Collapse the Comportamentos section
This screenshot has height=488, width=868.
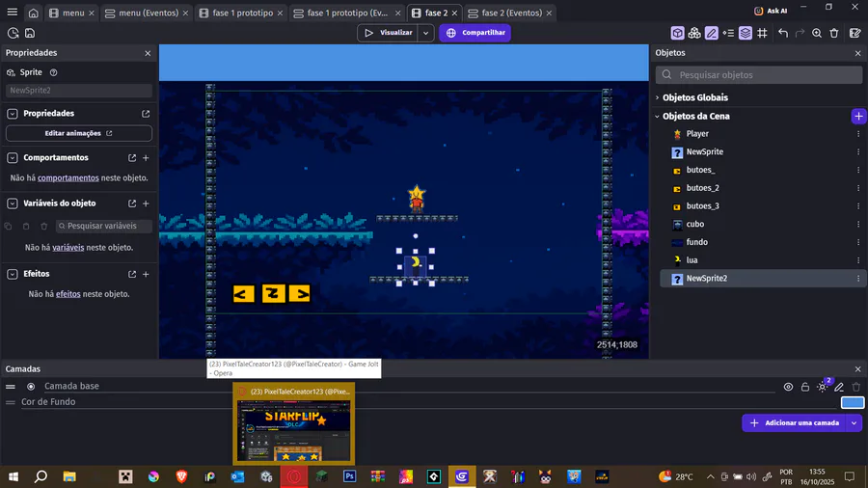13,158
